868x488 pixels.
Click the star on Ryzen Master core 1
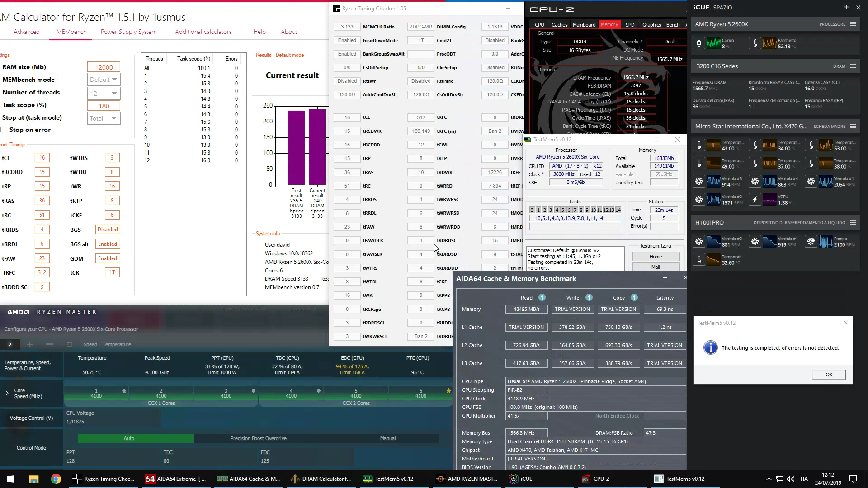click(x=124, y=390)
